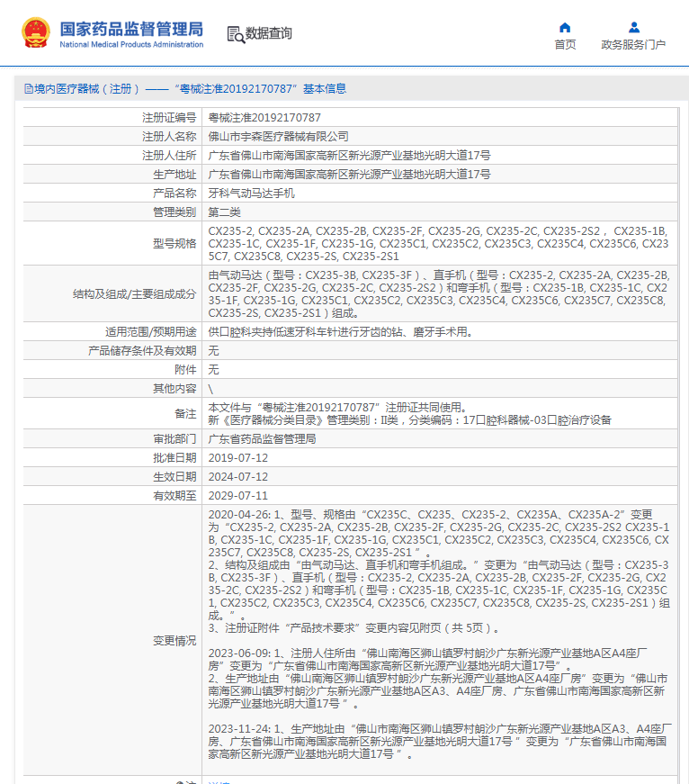The image size is (689, 784).
Task: Click the 变更情况 label cell
Action: 112,641
